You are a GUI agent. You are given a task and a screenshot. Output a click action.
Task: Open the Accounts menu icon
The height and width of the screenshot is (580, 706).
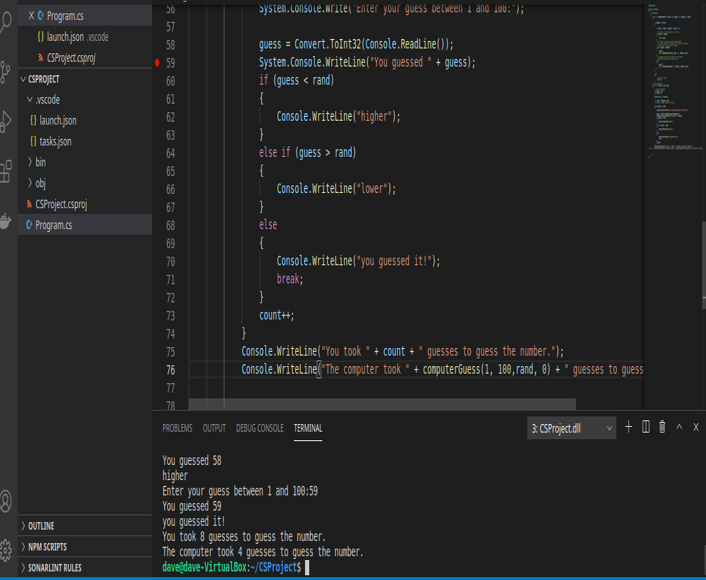tap(7, 501)
